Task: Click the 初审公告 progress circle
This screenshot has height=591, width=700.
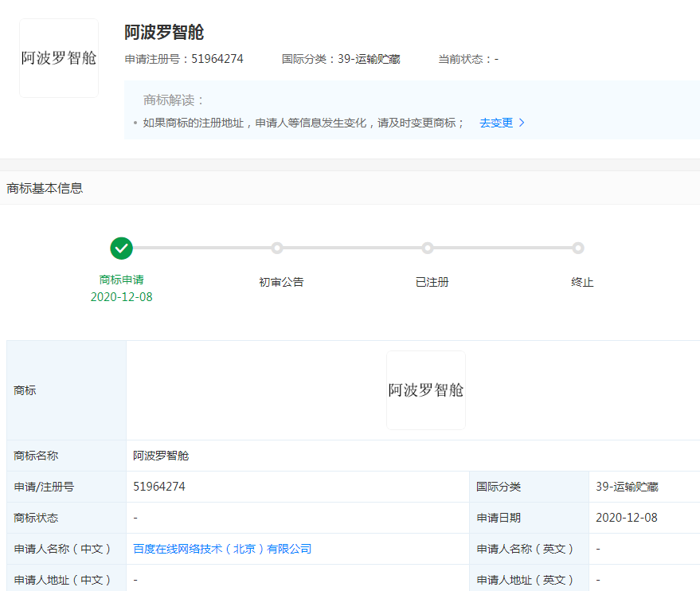Action: (x=276, y=248)
